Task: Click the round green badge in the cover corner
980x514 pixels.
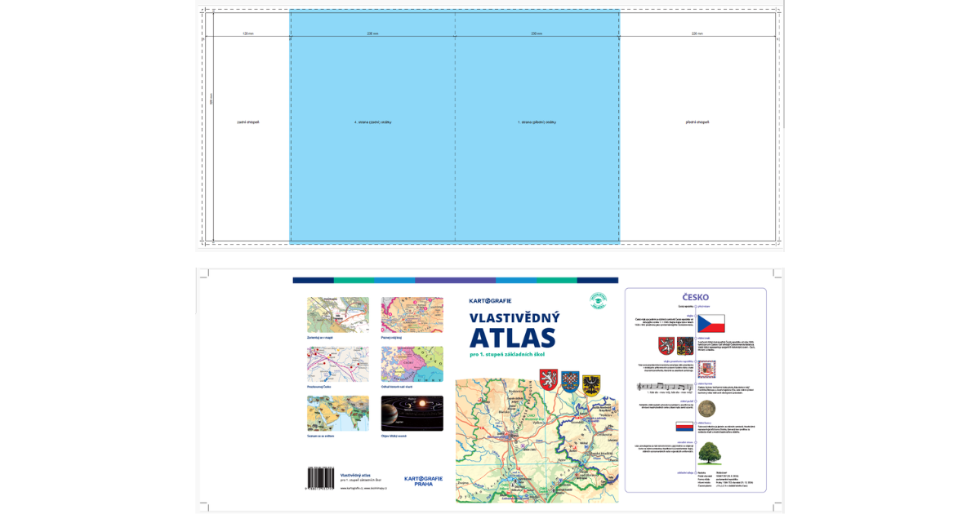Action: (598, 300)
